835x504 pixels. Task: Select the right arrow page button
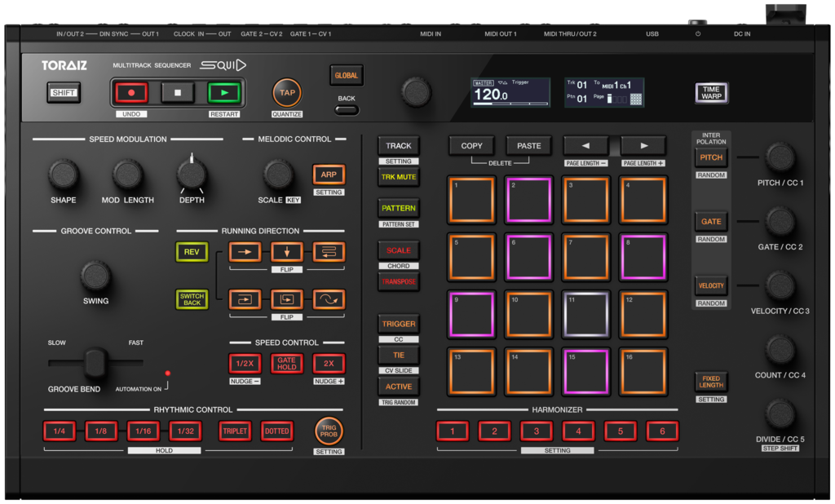pyautogui.click(x=643, y=146)
